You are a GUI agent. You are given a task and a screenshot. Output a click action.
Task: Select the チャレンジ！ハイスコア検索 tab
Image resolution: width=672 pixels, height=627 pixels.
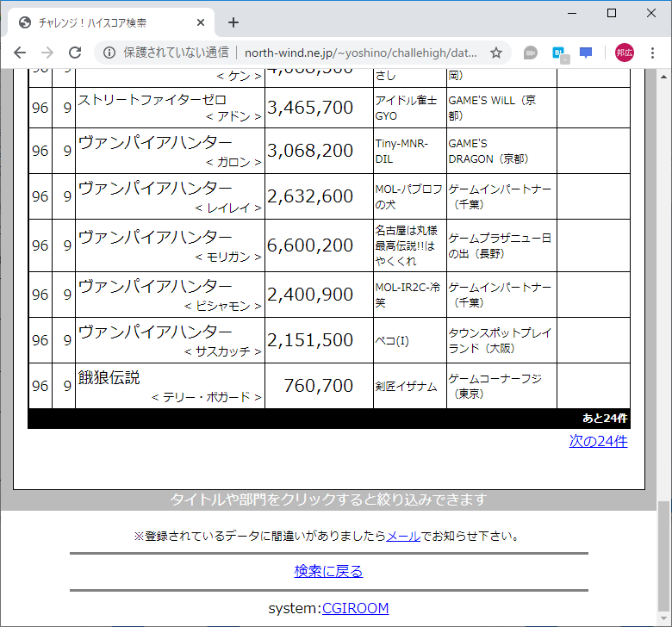tap(108, 22)
